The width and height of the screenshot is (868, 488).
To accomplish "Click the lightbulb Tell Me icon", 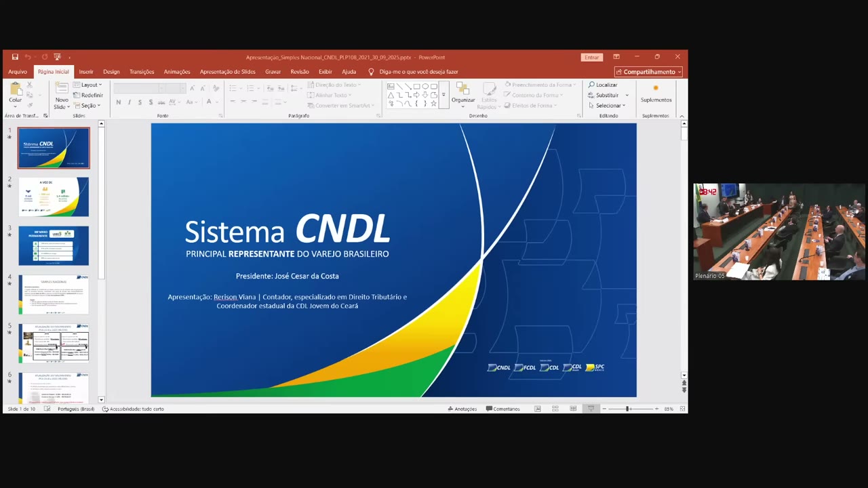I will pos(371,72).
